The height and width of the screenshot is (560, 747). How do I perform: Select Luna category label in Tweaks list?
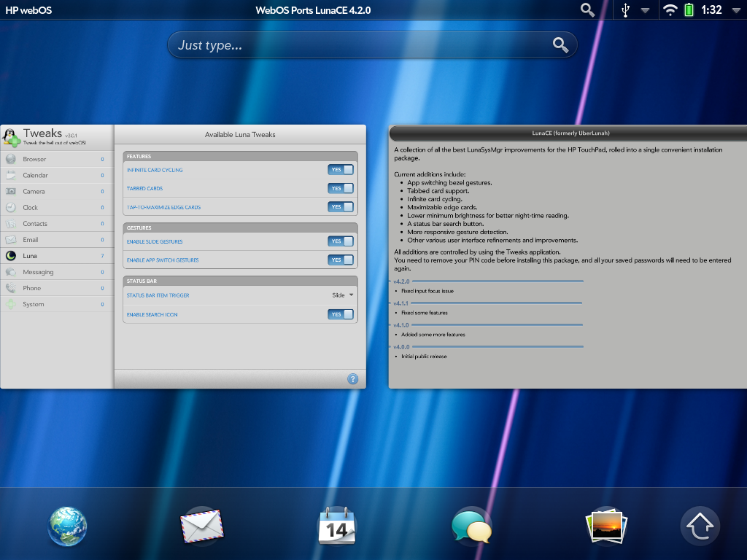pos(29,256)
